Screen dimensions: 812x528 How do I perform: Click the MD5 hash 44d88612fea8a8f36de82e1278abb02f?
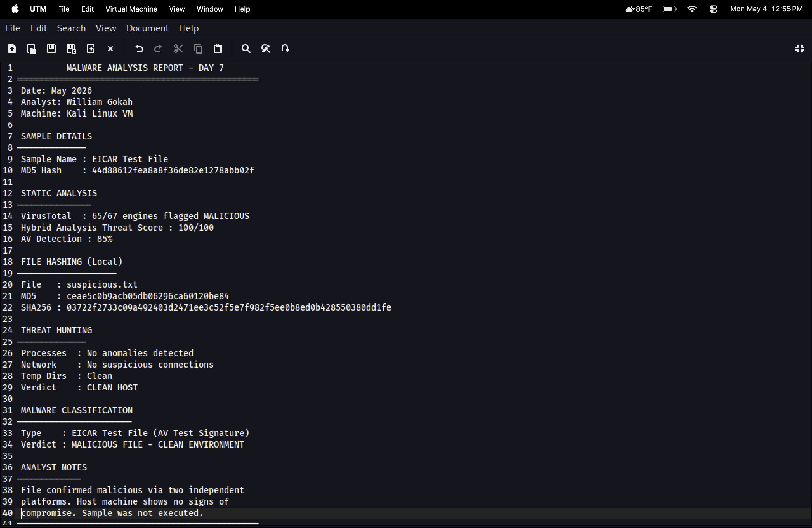point(173,171)
